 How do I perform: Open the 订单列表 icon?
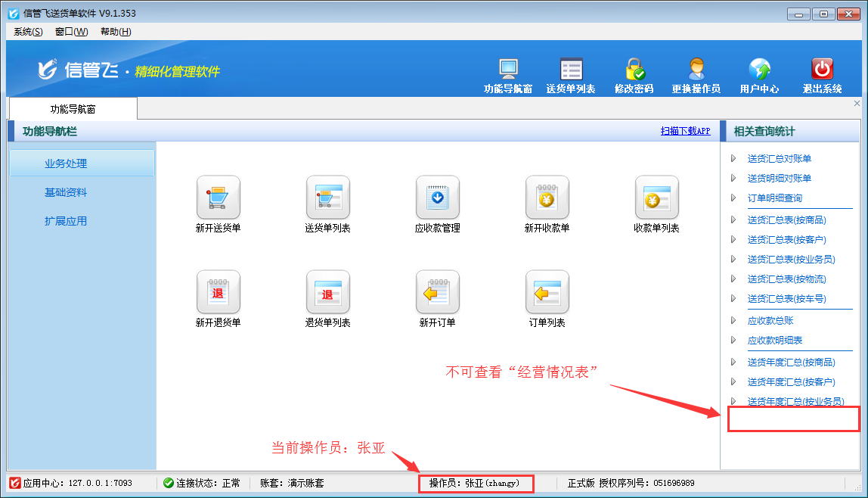click(547, 292)
